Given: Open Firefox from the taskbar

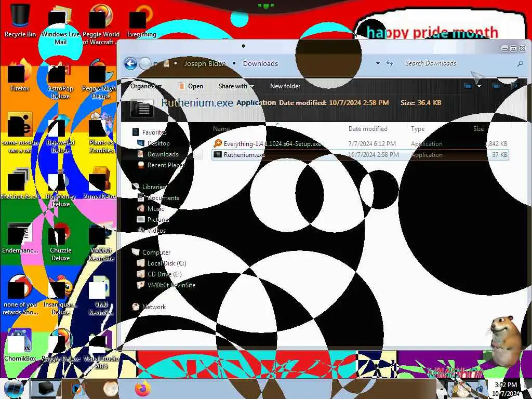Looking at the screenshot, I should tap(143, 389).
